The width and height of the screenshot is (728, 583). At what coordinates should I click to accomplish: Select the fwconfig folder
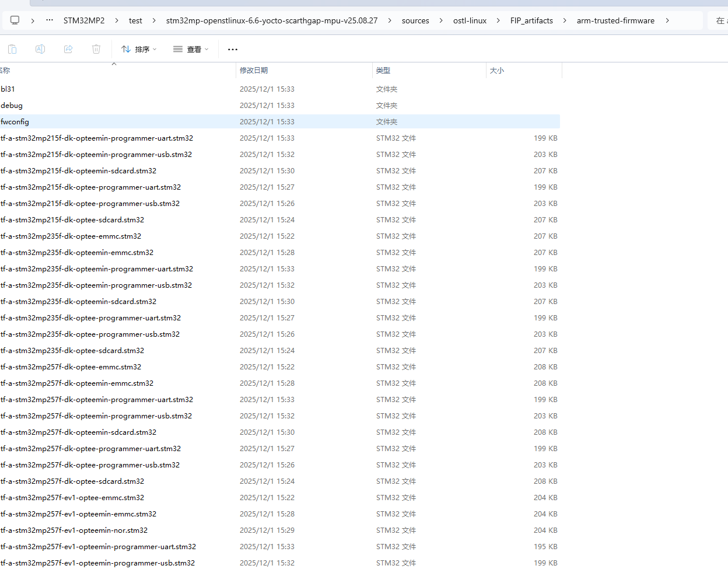pyautogui.click(x=280, y=122)
